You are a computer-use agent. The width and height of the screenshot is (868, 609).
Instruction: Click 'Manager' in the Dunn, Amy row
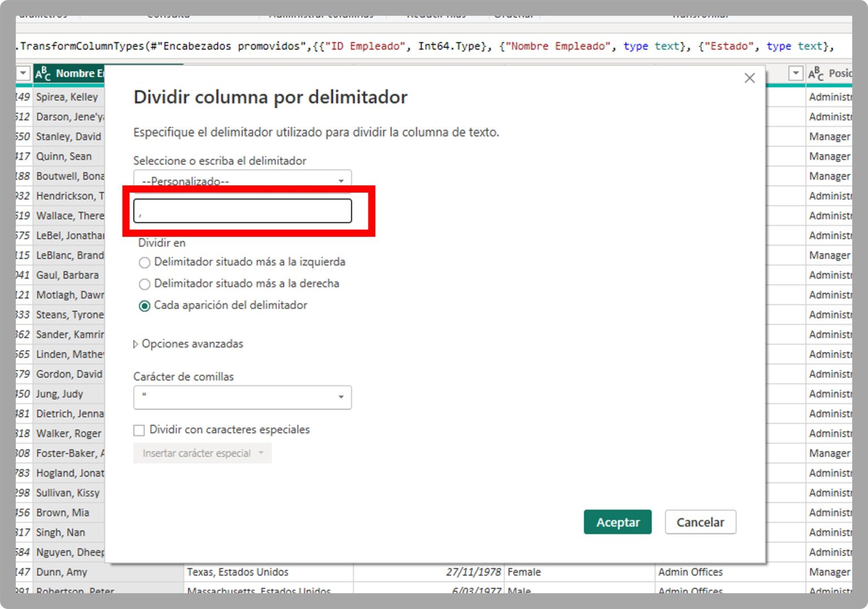pyautogui.click(x=829, y=572)
